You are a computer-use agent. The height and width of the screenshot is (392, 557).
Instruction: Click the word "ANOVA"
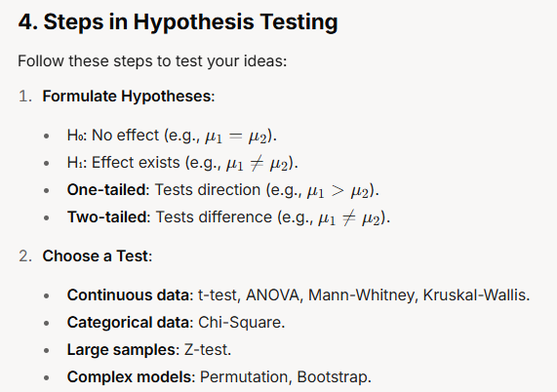272,295
